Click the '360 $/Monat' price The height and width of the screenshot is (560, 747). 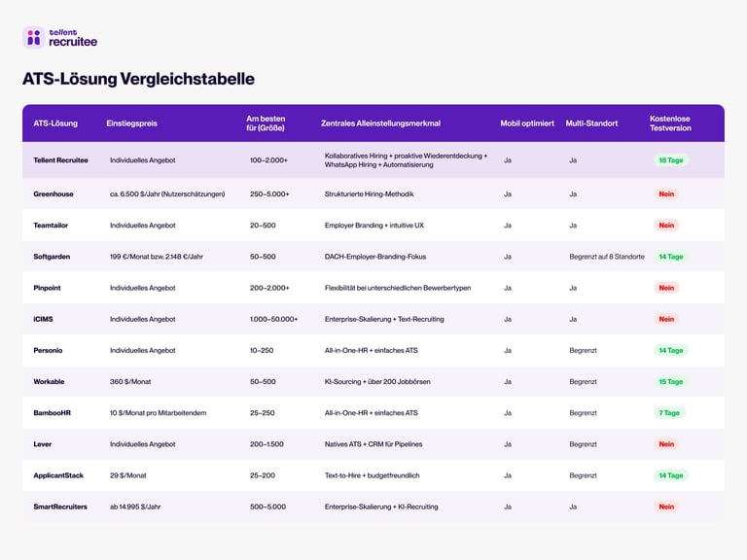(130, 382)
